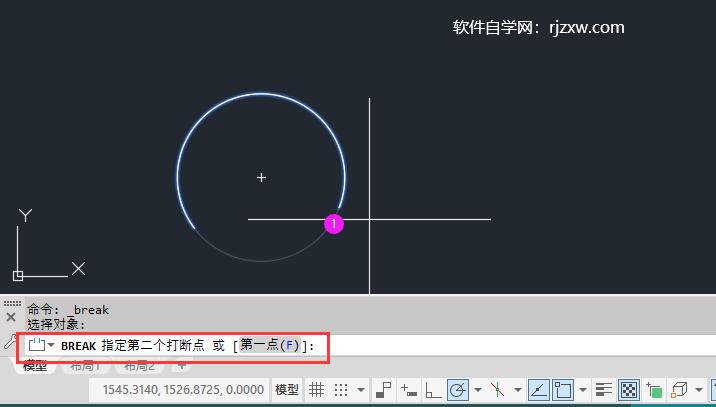This screenshot has width=716, height=407.
Task: Expand polar tracking angle dropdown
Action: [x=478, y=390]
